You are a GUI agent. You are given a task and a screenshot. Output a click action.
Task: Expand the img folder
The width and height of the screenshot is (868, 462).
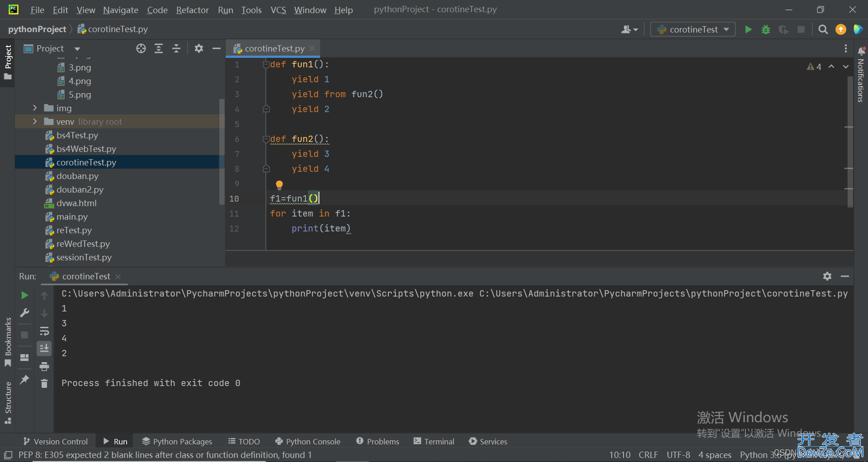pyautogui.click(x=35, y=108)
